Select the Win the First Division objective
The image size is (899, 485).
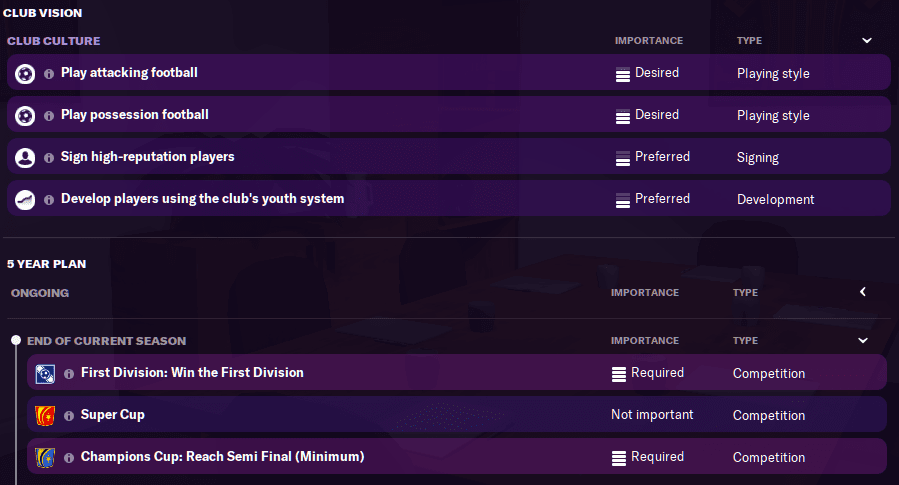192,373
